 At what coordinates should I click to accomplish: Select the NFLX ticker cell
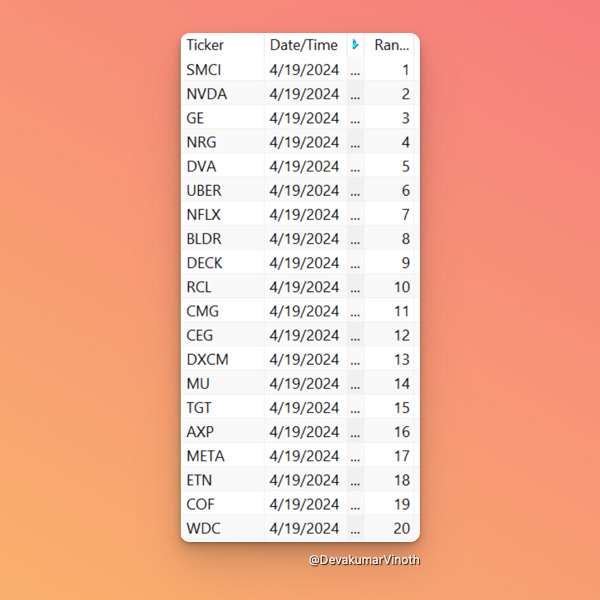[222, 214]
